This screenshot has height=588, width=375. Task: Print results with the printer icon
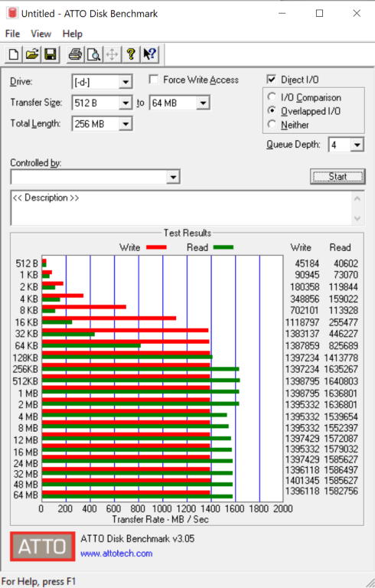[75, 55]
